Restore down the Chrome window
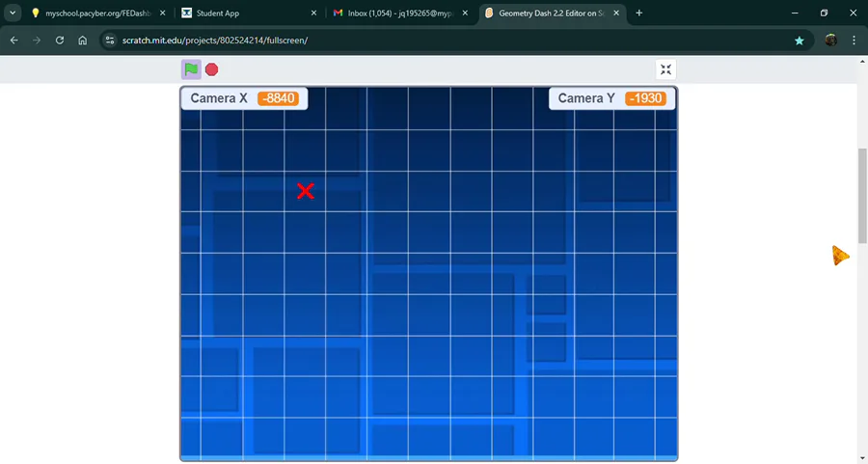The height and width of the screenshot is (464, 868). [x=824, y=13]
